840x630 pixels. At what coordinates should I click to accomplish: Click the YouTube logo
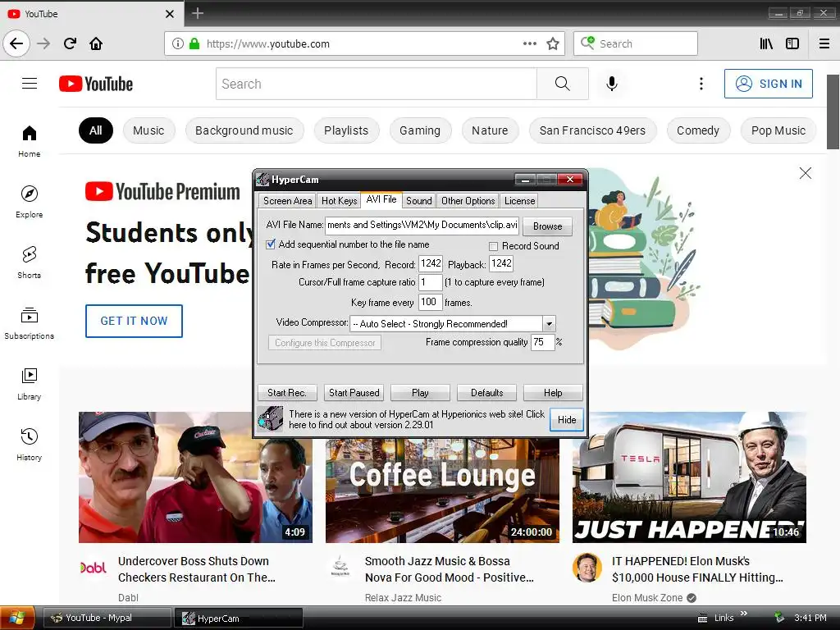coord(96,84)
